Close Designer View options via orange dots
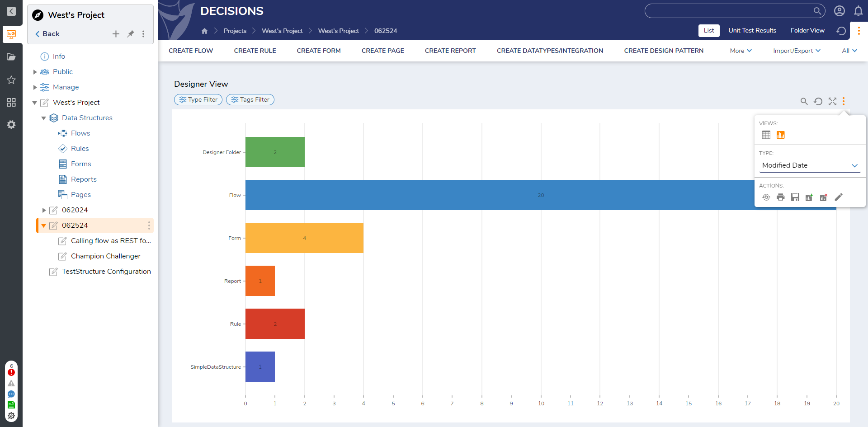This screenshot has width=868, height=427. tap(844, 101)
